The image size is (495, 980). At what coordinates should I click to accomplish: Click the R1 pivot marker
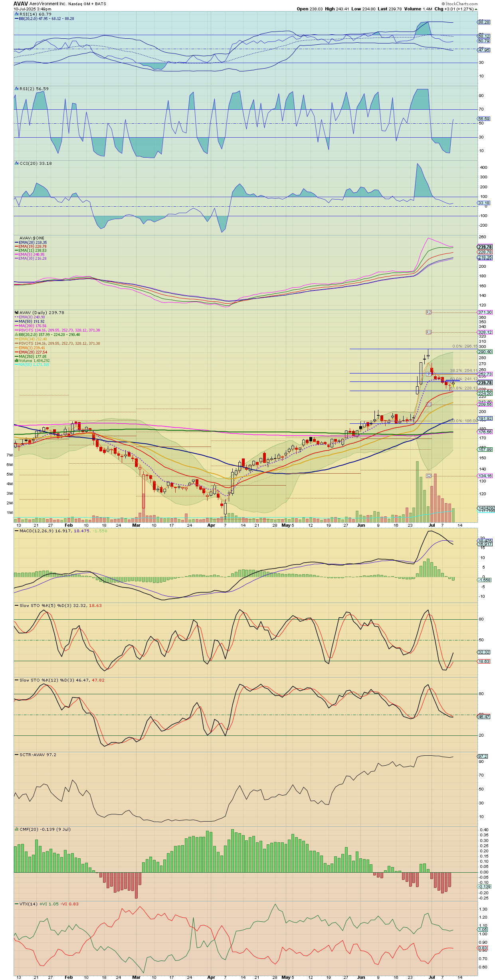429,332
